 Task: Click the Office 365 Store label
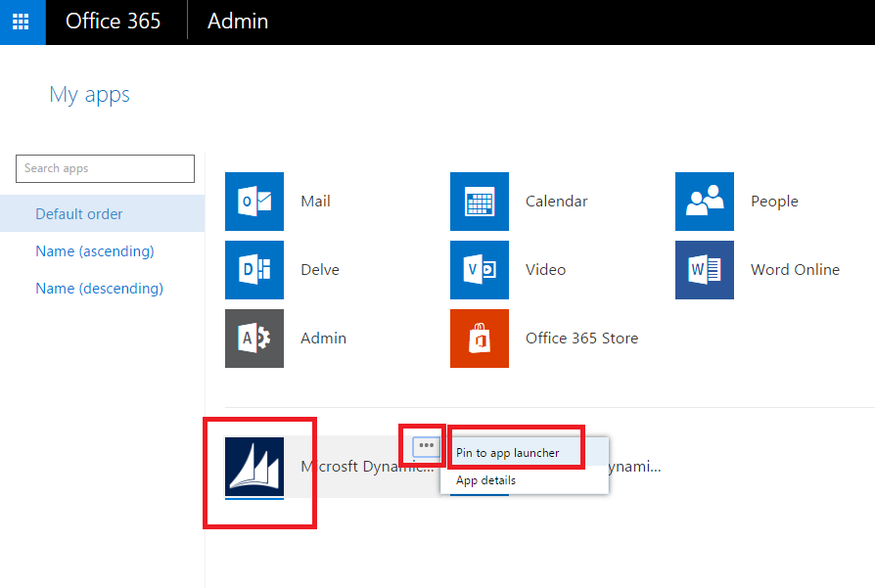[x=581, y=339]
